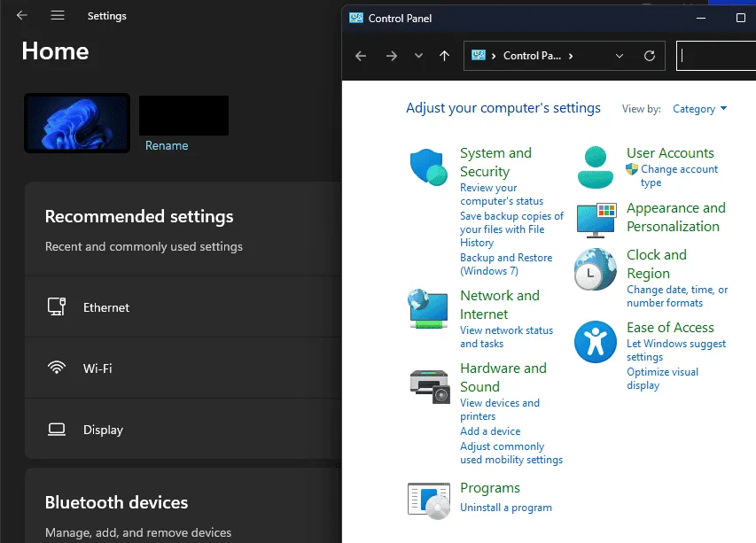Open recent locations dropdown in Control Panel
The height and width of the screenshot is (543, 756).
[418, 56]
